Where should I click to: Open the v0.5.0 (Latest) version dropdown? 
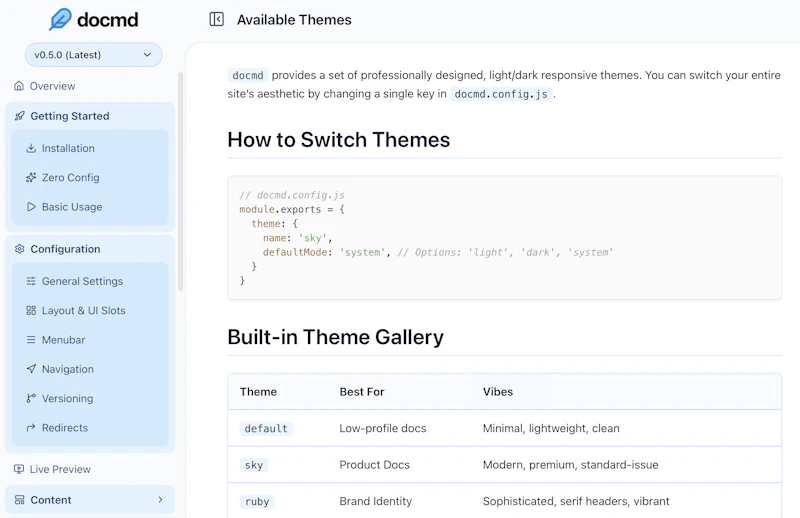point(93,55)
